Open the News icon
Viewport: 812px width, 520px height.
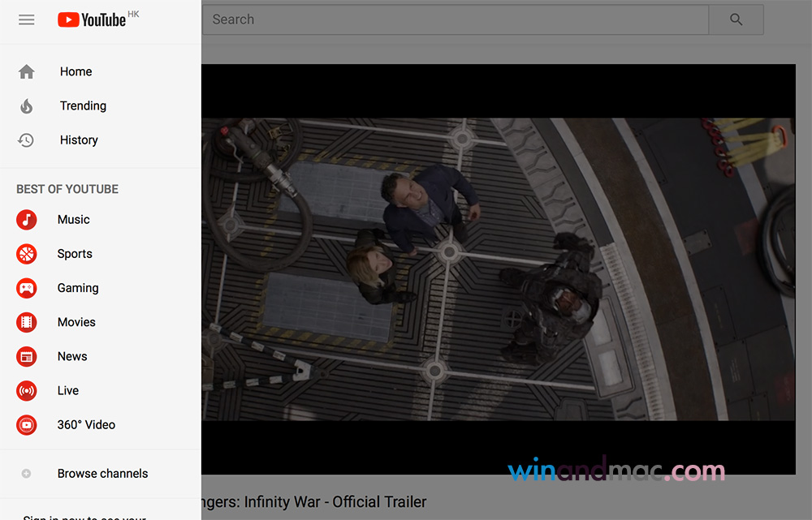[27, 356]
